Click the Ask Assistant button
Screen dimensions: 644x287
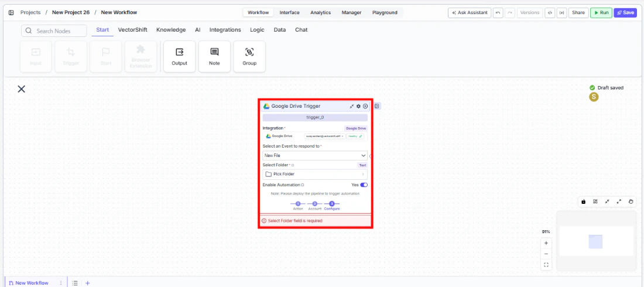tap(470, 13)
